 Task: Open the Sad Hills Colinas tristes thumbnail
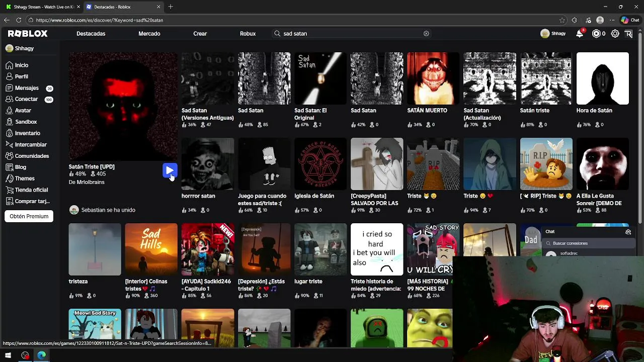(x=151, y=249)
